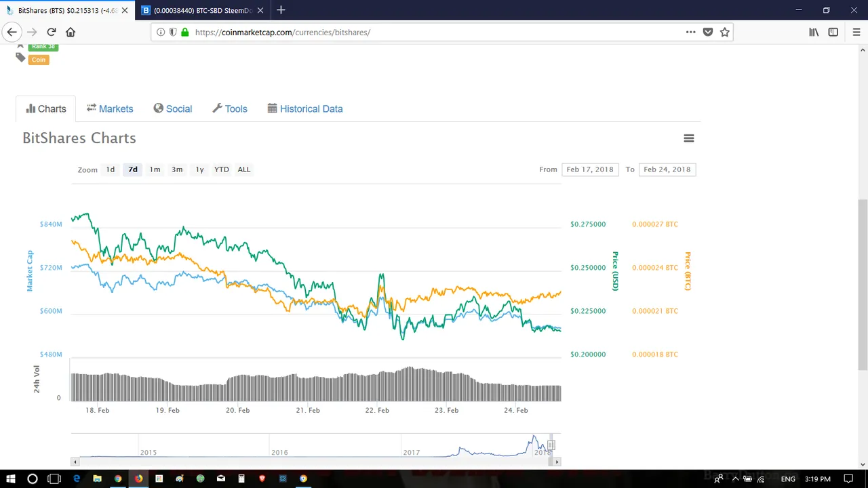Open the Markets tab
Image resolution: width=868 pixels, height=488 pixels.
110,108
